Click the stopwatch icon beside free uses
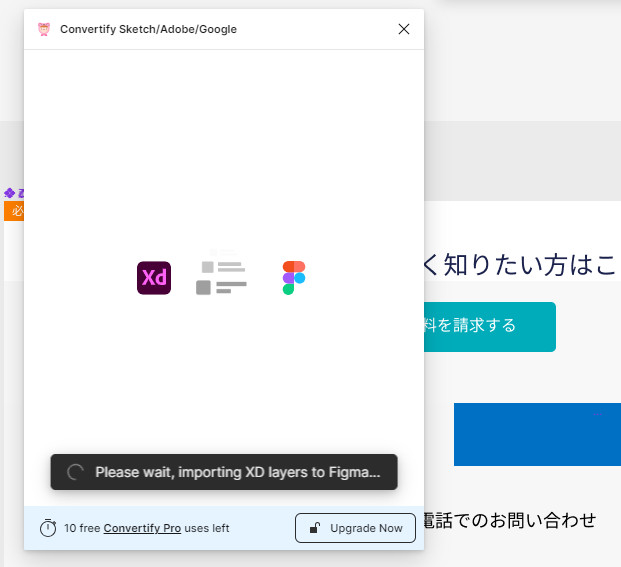Viewport: 621px width, 567px height. tap(48, 528)
